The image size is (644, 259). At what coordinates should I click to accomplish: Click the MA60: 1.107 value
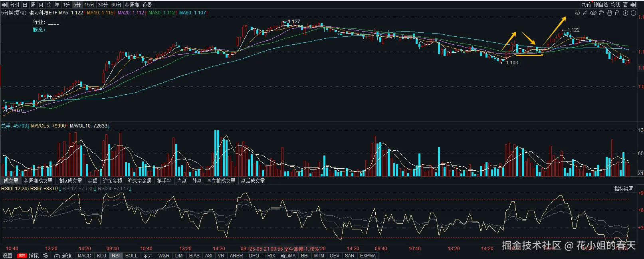pos(192,13)
